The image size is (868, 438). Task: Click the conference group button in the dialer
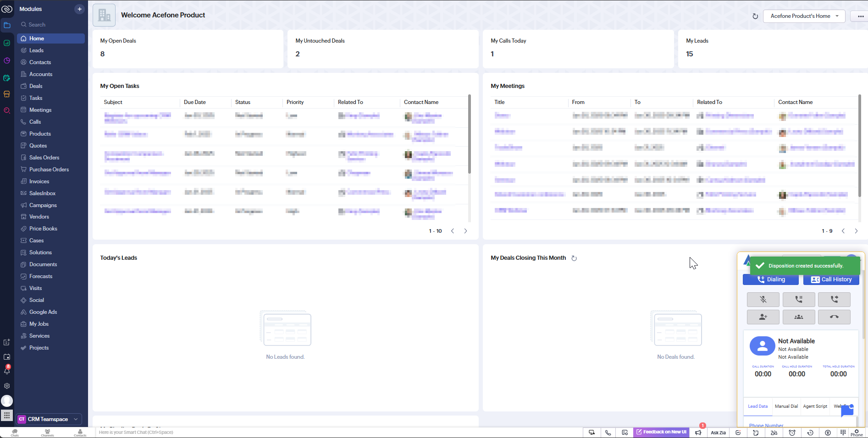(x=799, y=317)
